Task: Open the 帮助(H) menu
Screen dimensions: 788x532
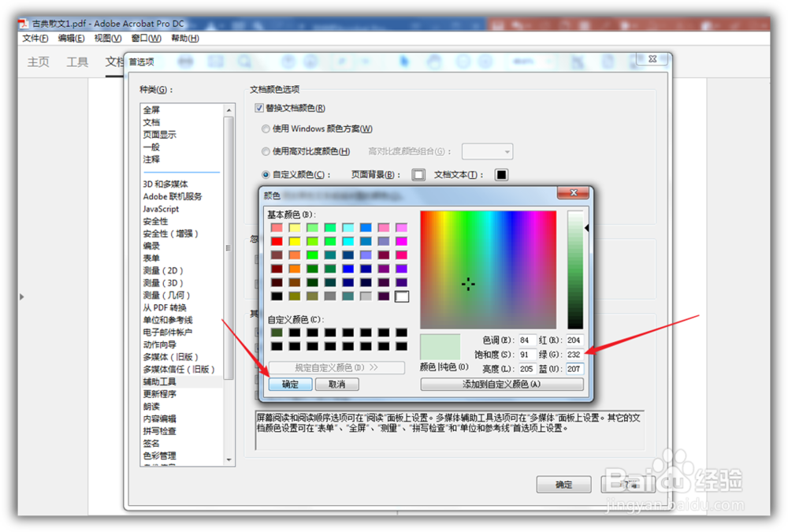Action: click(x=185, y=38)
